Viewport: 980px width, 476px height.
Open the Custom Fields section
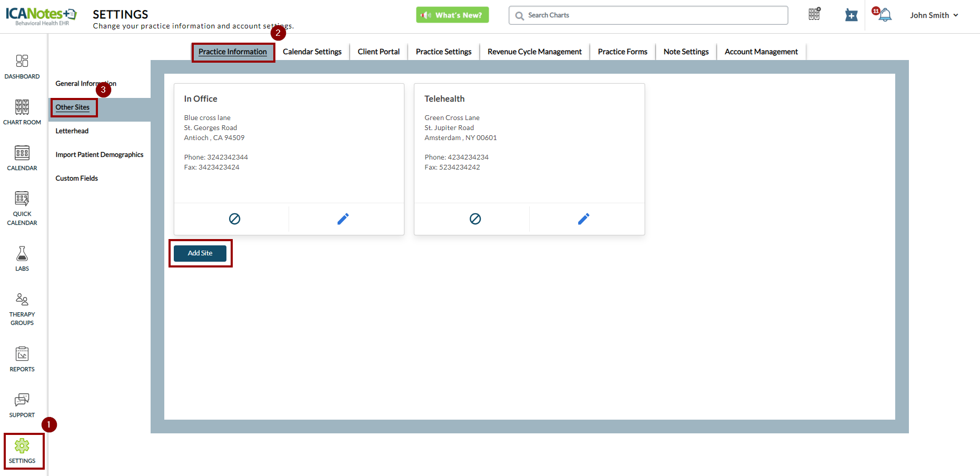point(77,178)
